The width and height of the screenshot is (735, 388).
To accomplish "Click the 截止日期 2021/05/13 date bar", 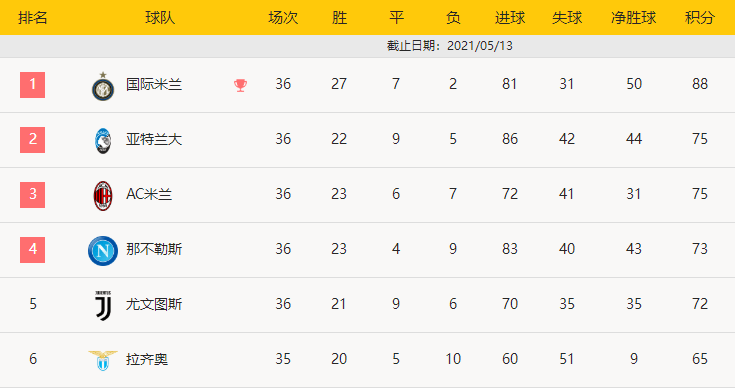I will pyautogui.click(x=368, y=46).
